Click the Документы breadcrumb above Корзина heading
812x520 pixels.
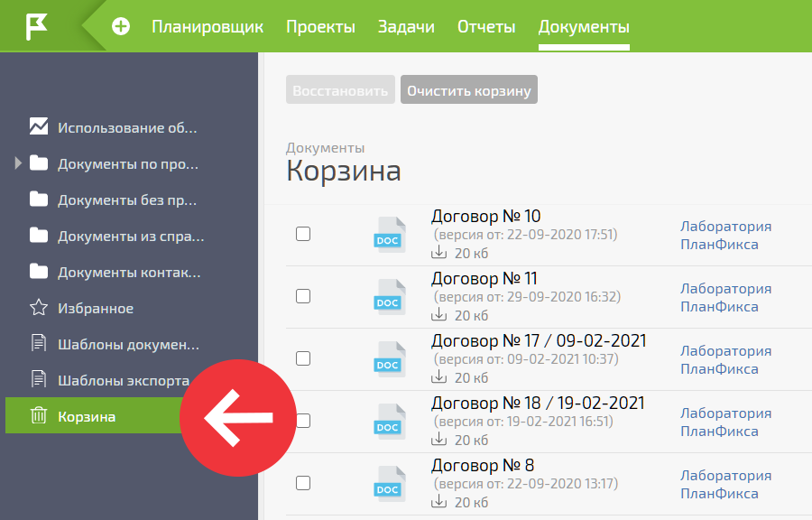(x=325, y=148)
